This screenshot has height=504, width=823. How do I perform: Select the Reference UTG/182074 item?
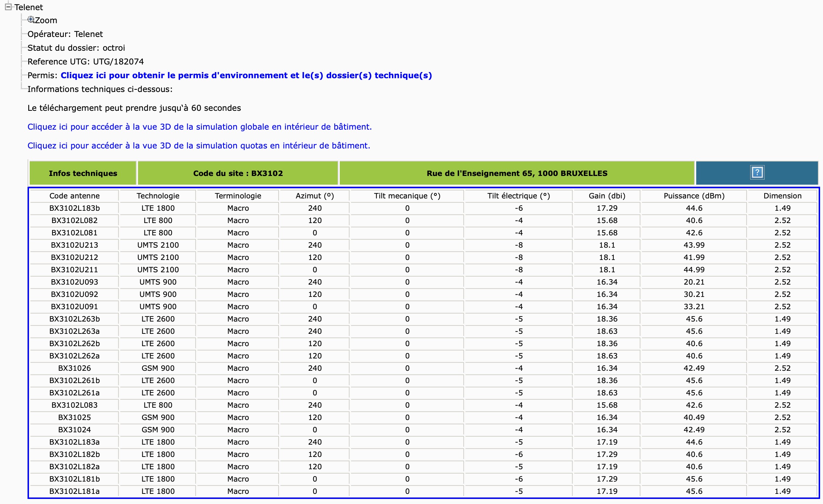tap(85, 62)
